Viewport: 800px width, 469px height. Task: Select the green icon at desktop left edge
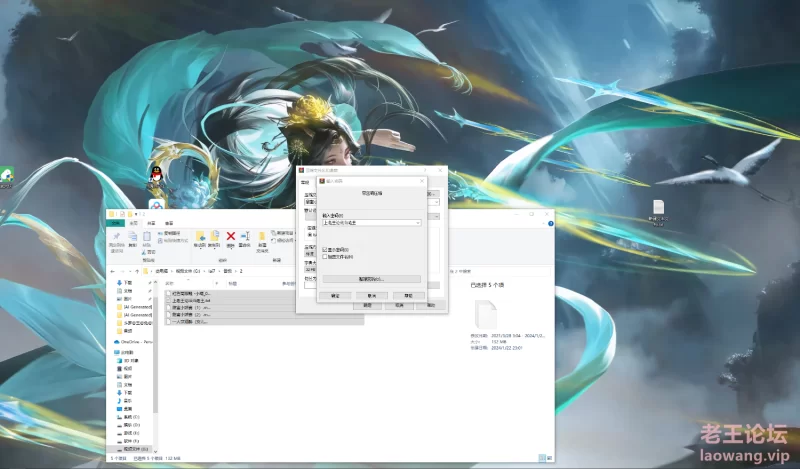pos(6,176)
